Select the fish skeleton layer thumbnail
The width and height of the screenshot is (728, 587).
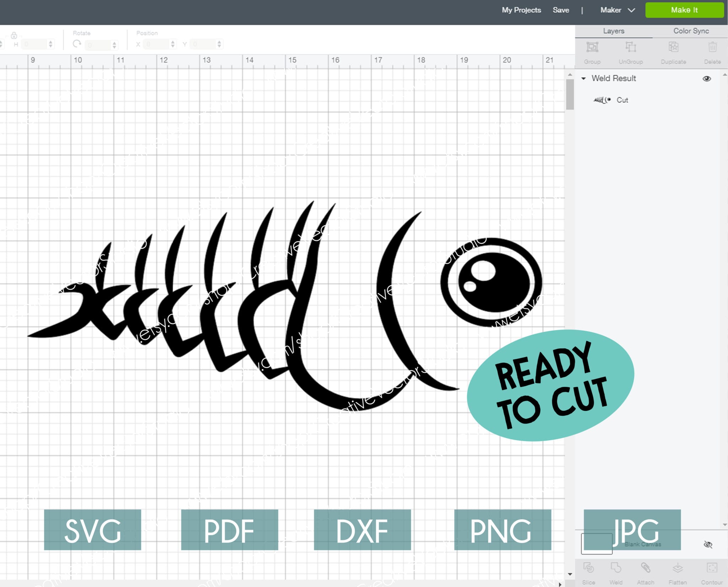pos(602,100)
